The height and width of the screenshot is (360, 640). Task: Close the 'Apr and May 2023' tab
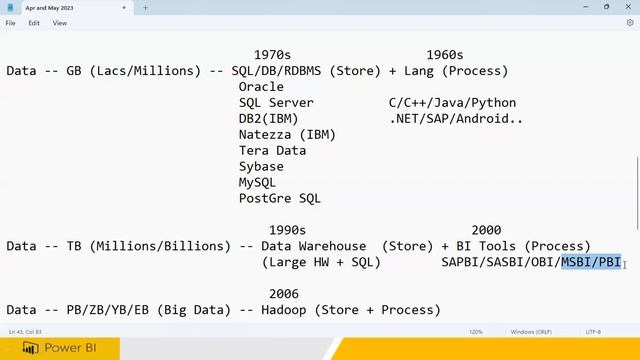(x=124, y=8)
